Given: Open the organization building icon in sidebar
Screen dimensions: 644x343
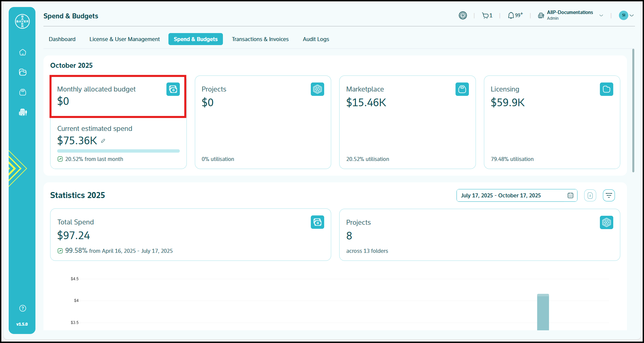Looking at the screenshot, I should point(23,112).
